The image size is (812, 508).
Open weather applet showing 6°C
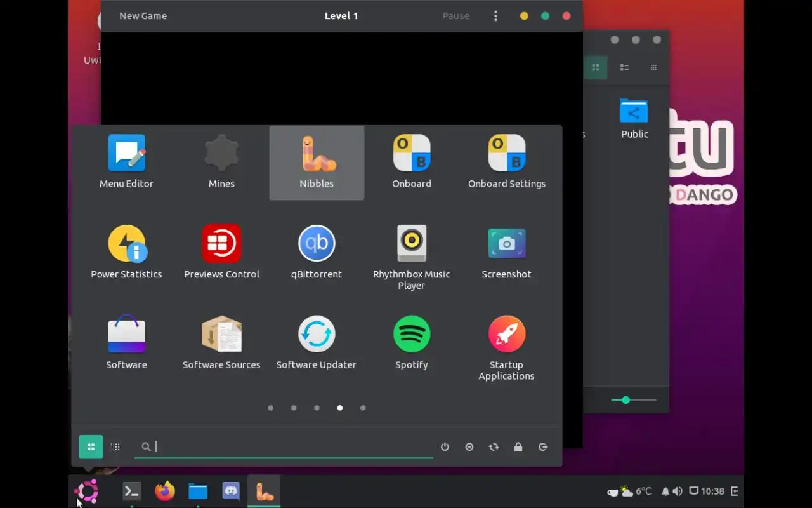636,491
